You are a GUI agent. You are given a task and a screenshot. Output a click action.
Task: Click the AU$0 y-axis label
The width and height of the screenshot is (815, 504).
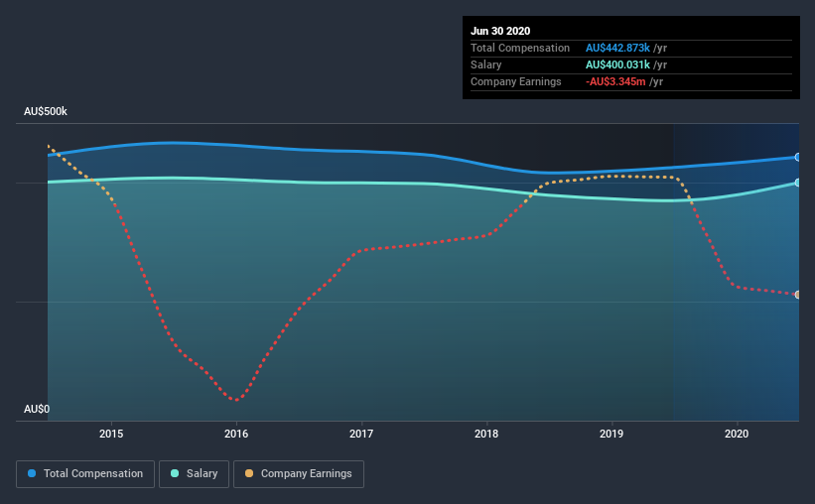click(x=37, y=409)
